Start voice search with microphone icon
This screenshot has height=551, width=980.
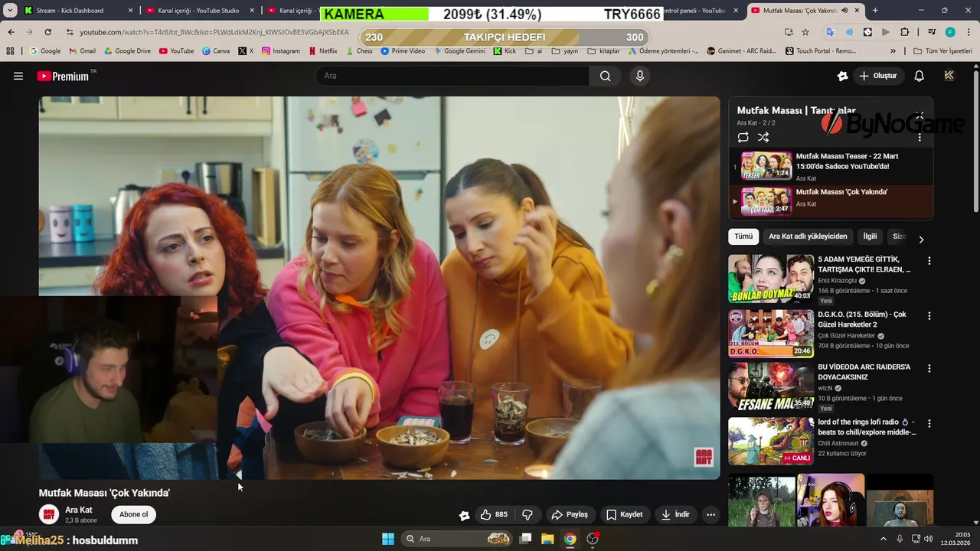[640, 76]
